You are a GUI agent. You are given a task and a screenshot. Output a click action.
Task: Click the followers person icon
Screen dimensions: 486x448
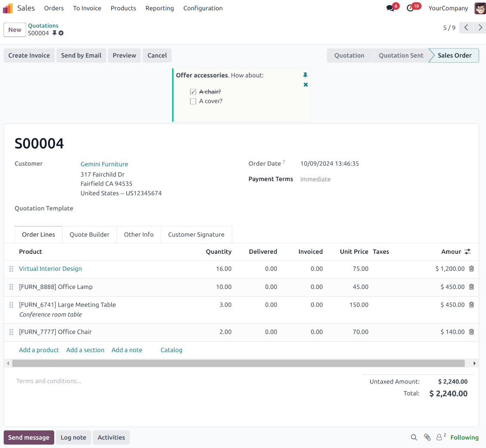point(439,437)
